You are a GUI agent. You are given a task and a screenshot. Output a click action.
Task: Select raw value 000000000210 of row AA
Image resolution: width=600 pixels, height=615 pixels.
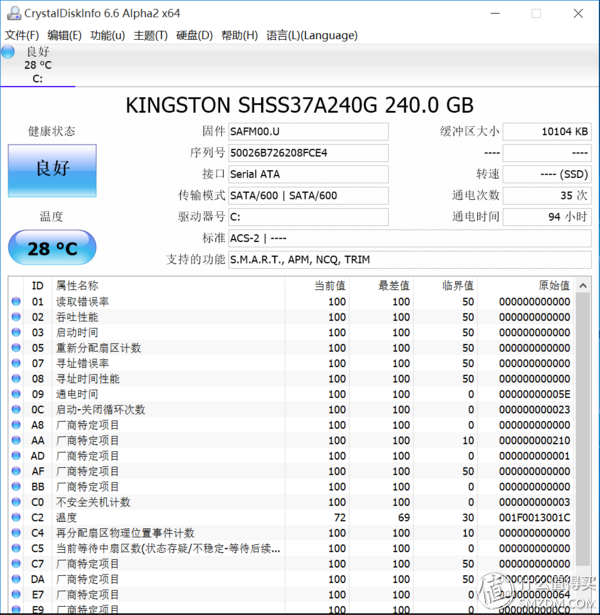click(x=535, y=440)
